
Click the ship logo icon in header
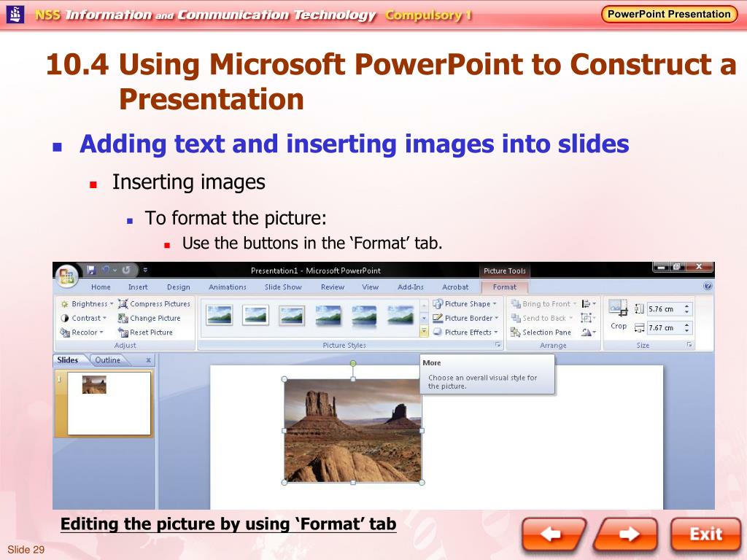(15, 15)
